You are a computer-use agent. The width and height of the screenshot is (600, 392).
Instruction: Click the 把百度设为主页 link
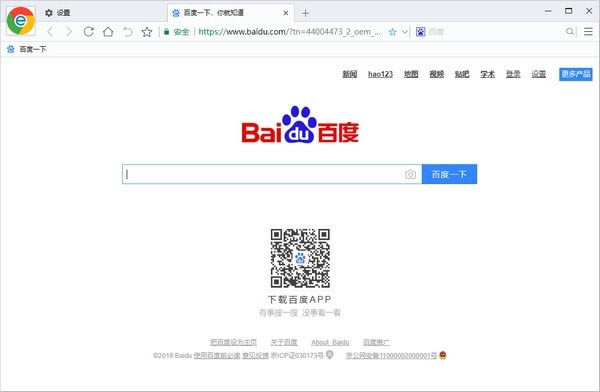pyautogui.click(x=233, y=342)
